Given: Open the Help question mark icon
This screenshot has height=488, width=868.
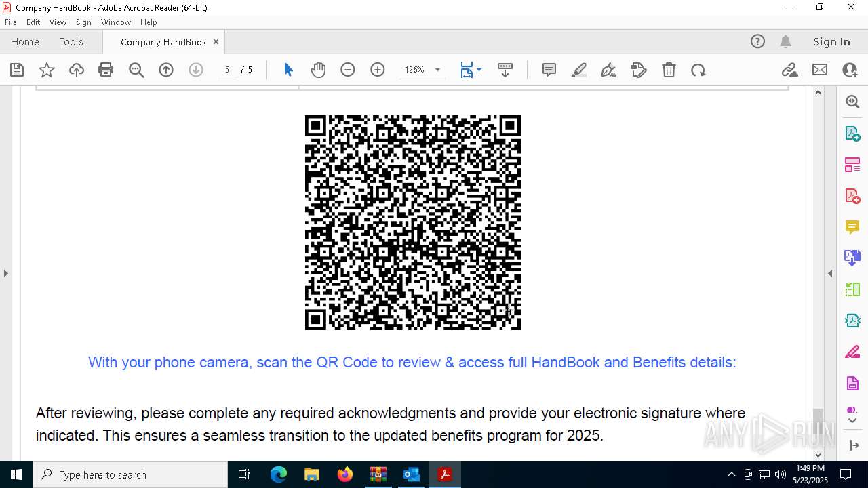Looking at the screenshot, I should (x=757, y=41).
